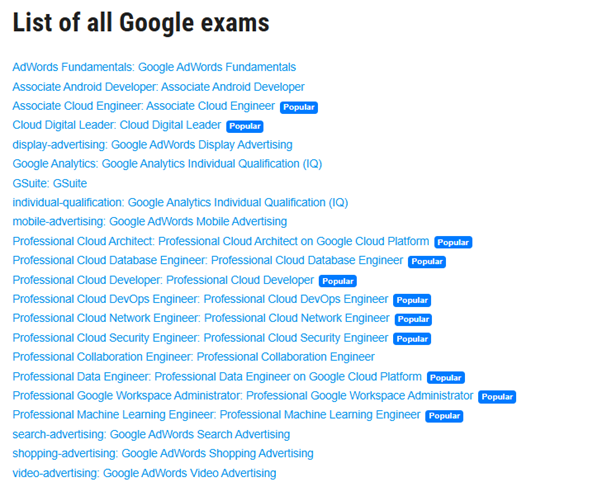
Task: Open the Professional Collaboration Engineer exam link
Action: click(193, 357)
